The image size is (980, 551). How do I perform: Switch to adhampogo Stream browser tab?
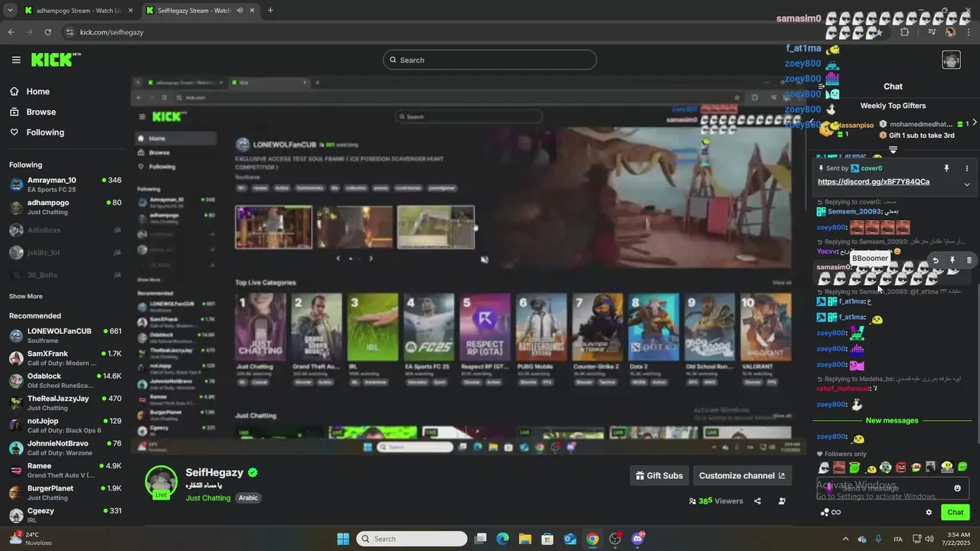pyautogui.click(x=78, y=11)
